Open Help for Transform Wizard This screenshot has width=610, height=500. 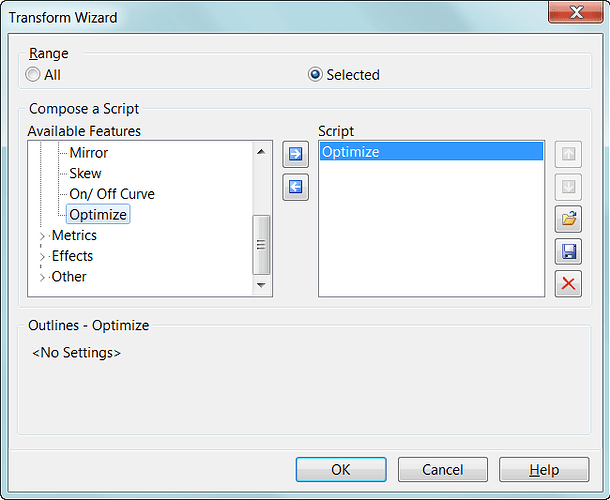click(543, 470)
